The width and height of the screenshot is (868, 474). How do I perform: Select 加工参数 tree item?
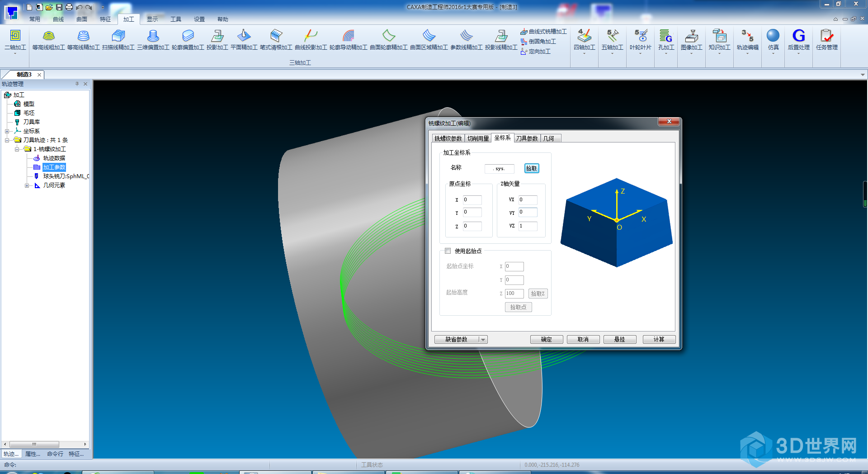click(54, 167)
